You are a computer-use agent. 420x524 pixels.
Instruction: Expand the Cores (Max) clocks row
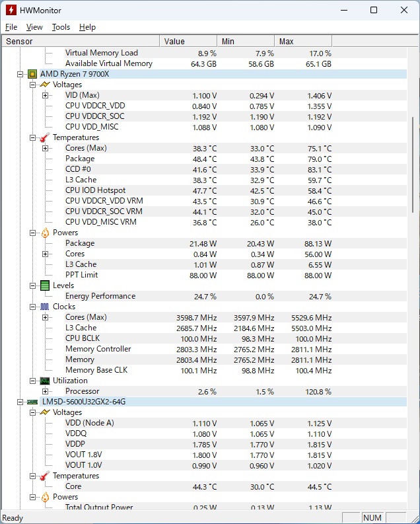(x=45, y=317)
